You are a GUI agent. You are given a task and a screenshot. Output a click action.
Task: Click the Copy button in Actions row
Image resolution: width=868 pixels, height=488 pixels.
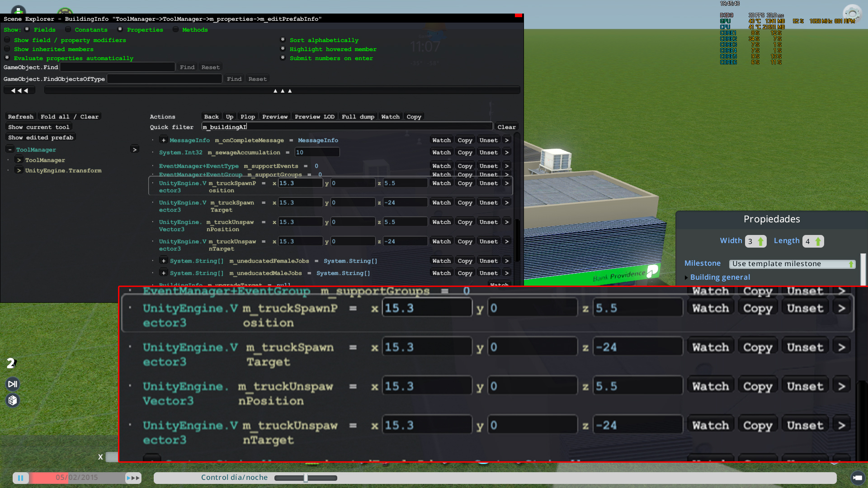pyautogui.click(x=414, y=117)
